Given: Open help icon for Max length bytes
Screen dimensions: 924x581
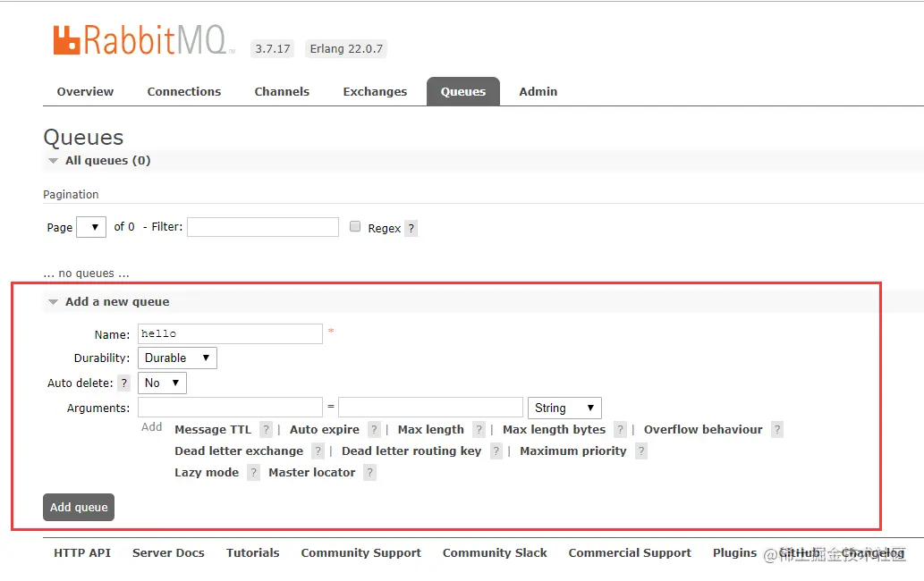Looking at the screenshot, I should (x=620, y=430).
